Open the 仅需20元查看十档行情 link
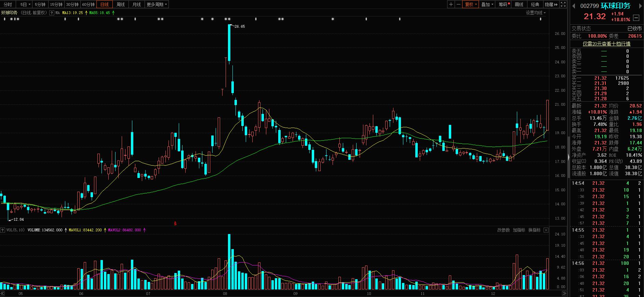This screenshot has width=644, height=297. point(607,44)
